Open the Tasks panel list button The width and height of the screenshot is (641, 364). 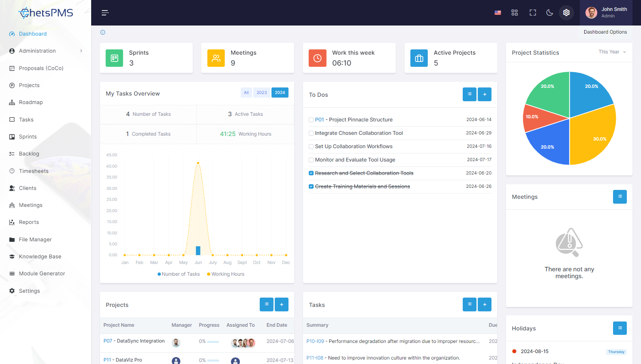(470, 304)
